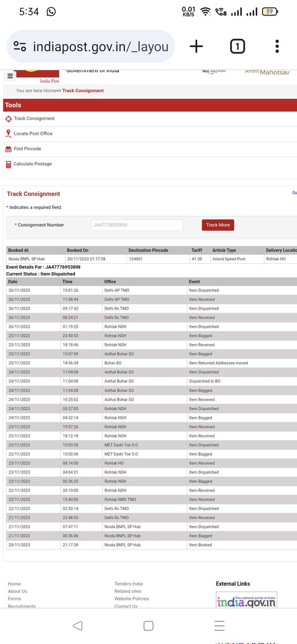Click the Calculate Postage calculator icon
The height and width of the screenshot is (644, 297).
point(9,164)
